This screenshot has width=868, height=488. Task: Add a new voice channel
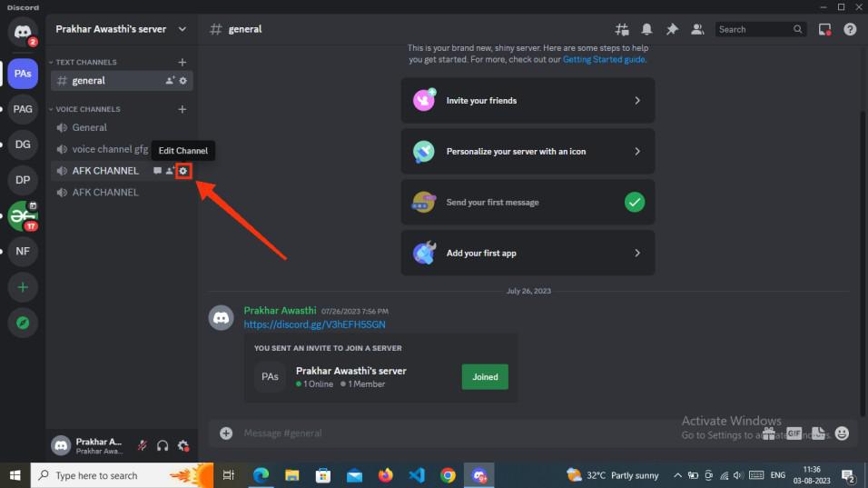182,109
